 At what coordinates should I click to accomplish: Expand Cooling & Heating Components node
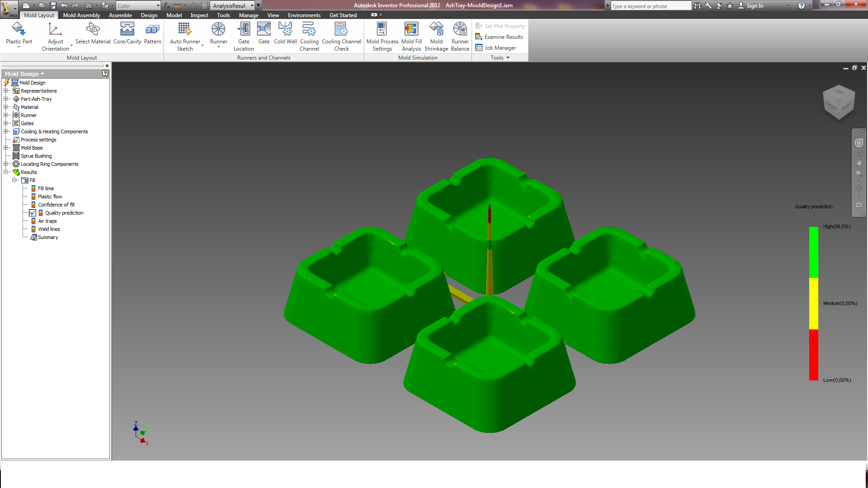(6, 131)
